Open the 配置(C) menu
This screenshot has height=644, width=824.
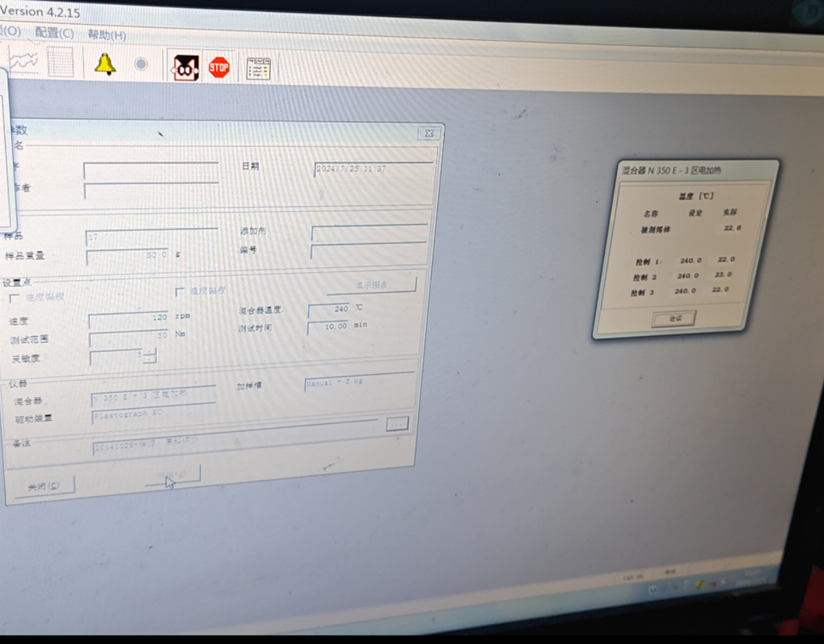(54, 33)
